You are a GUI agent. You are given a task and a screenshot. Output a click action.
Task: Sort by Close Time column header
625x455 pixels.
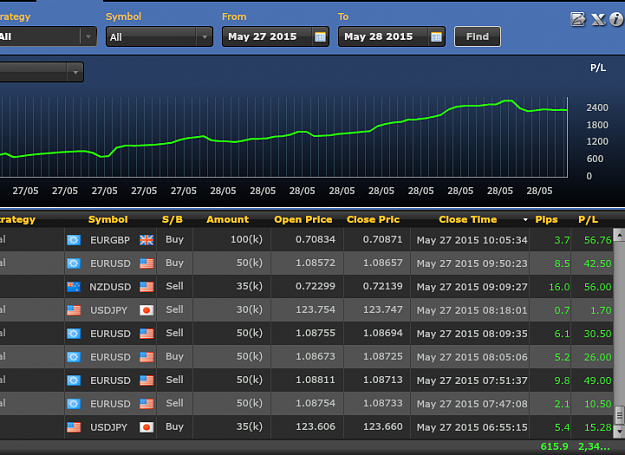point(468,220)
